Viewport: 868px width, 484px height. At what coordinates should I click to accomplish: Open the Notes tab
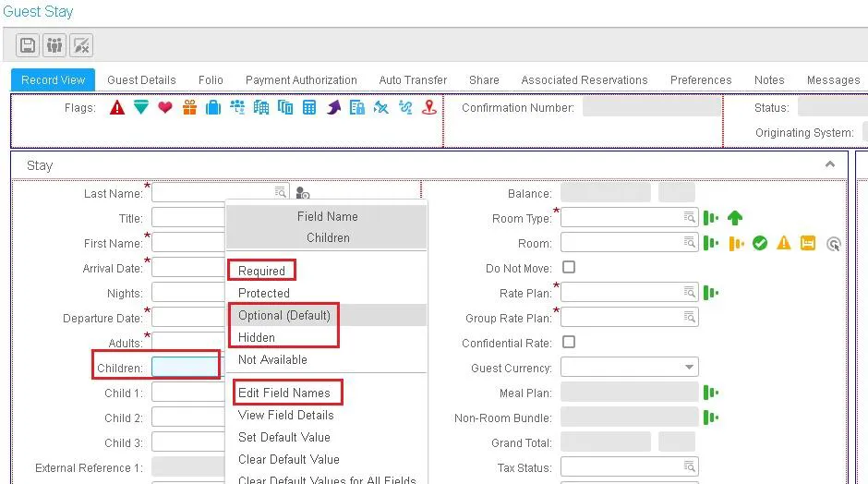click(x=769, y=79)
